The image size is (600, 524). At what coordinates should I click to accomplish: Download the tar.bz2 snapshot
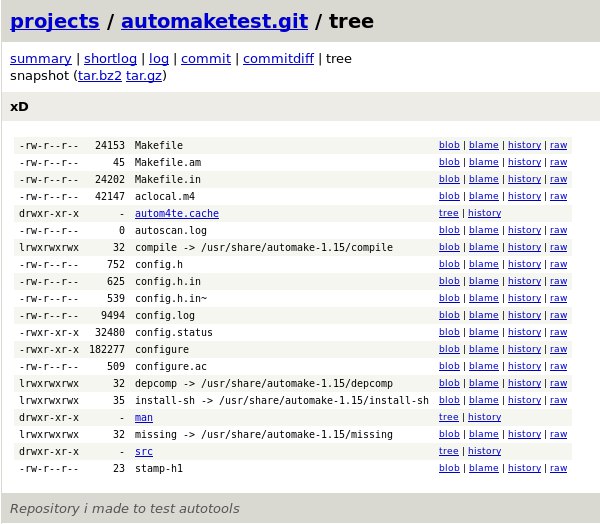coord(100,75)
